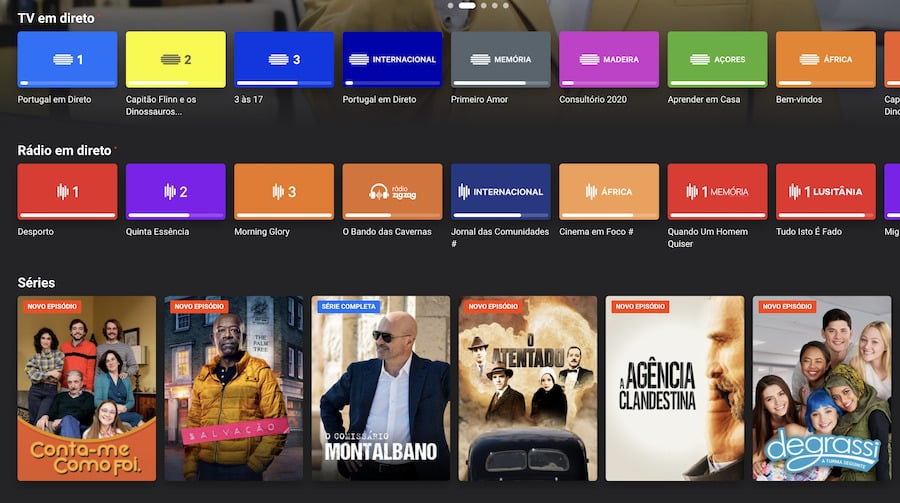
Task: Open the RTP Memória TV channel tile
Action: 501,59
